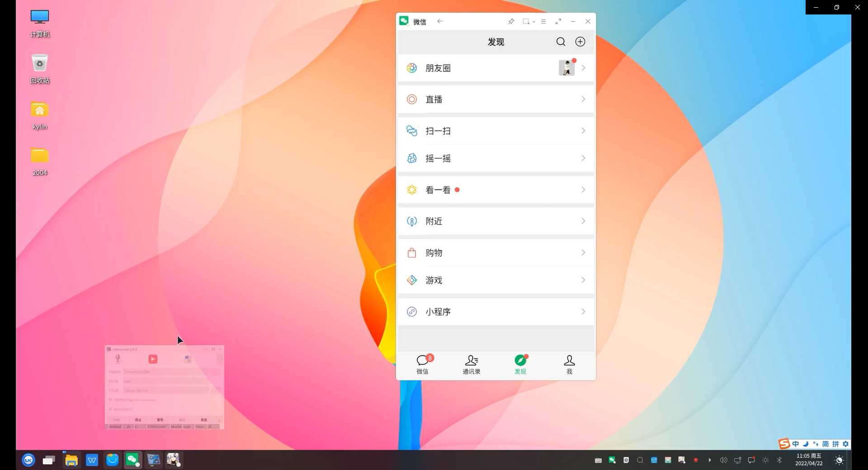This screenshot has width=868, height=470.
Task: Open screenshot options dropdown arrow
Action: pos(534,22)
